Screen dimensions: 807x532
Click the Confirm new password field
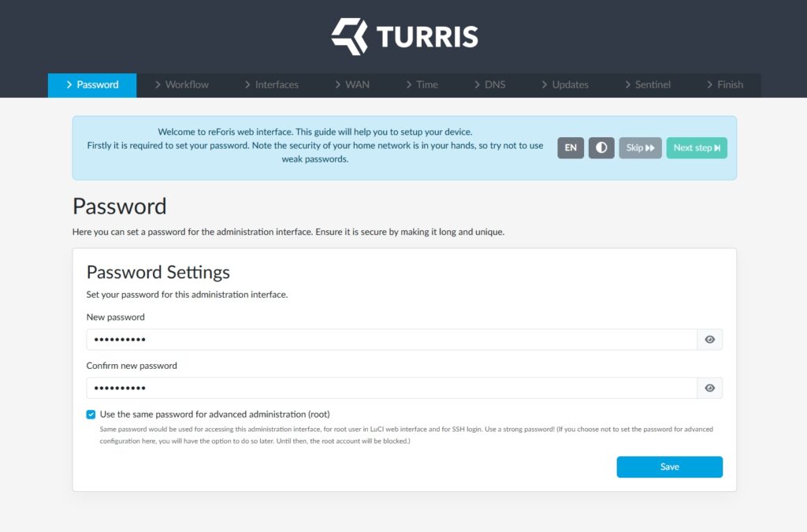(x=392, y=388)
